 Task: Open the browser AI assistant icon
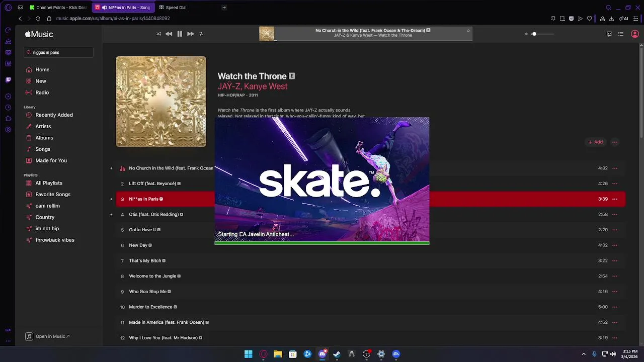pyautogui.click(x=623, y=19)
